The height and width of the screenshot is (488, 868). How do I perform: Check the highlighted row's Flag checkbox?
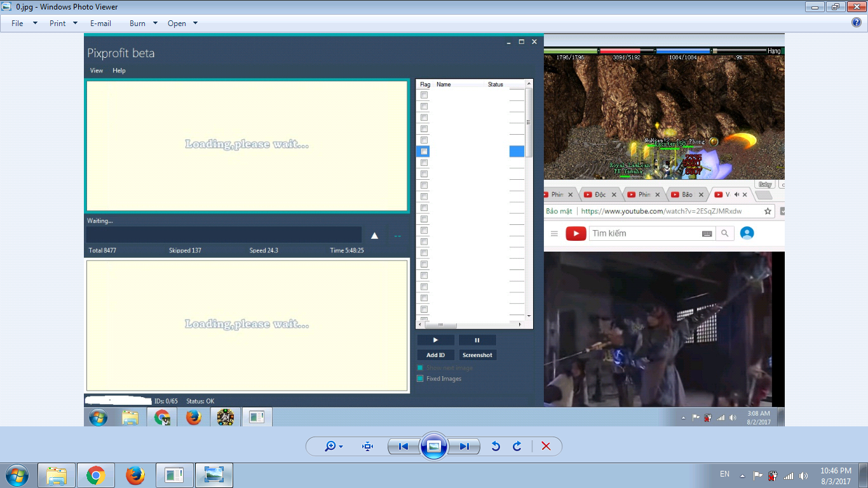point(424,151)
